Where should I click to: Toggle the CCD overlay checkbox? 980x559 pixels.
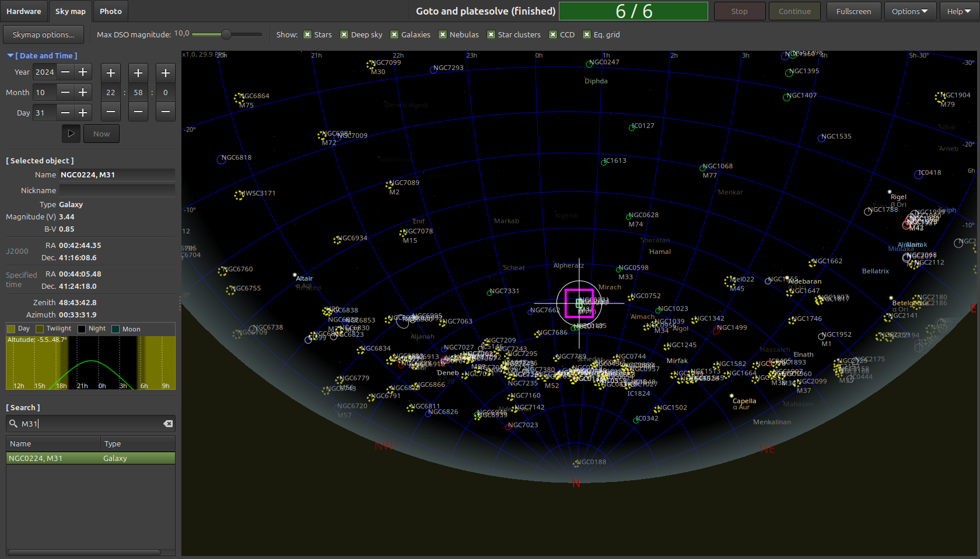(553, 34)
